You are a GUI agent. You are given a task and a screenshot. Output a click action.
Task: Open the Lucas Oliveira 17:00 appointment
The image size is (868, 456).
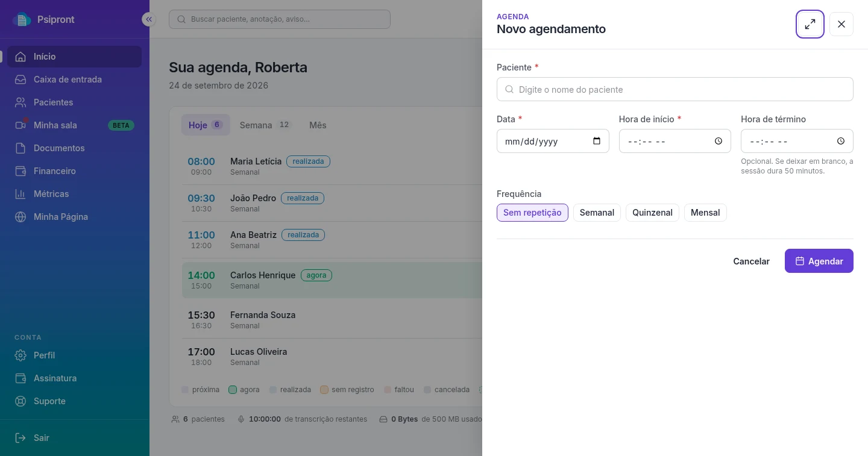click(332, 357)
